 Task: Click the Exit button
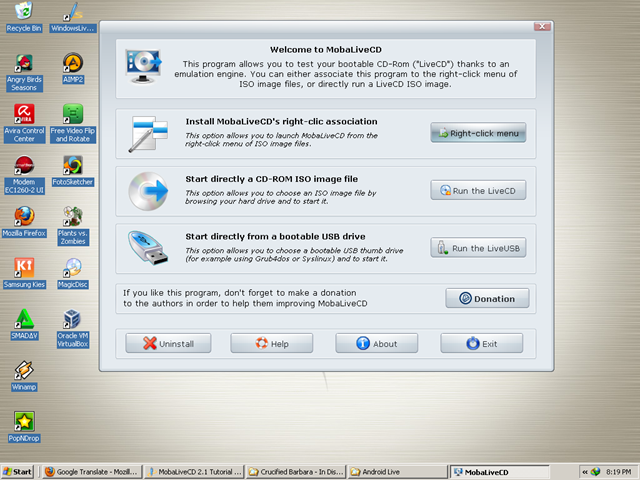pos(482,343)
